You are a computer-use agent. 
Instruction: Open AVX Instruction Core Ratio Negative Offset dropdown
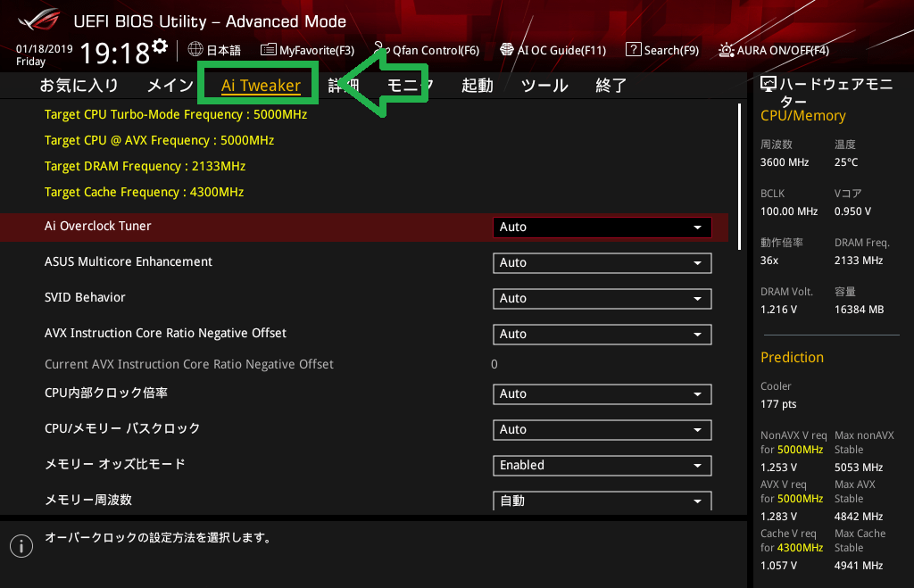[602, 334]
